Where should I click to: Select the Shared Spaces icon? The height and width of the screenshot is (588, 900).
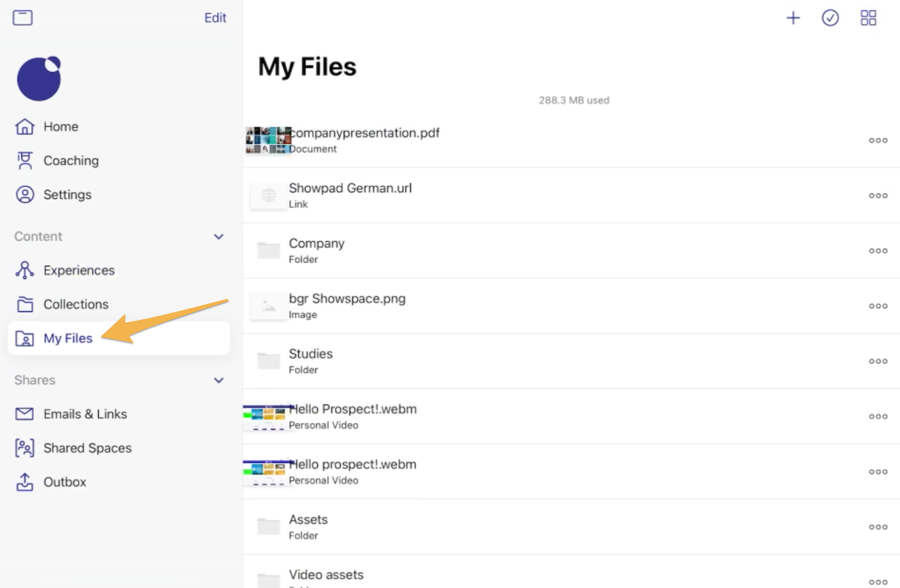(24, 448)
